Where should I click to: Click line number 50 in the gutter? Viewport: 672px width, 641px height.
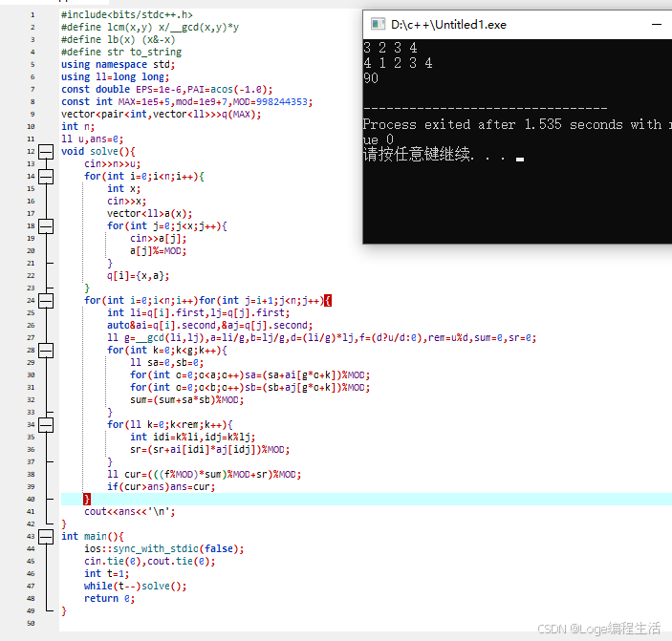tap(31, 624)
